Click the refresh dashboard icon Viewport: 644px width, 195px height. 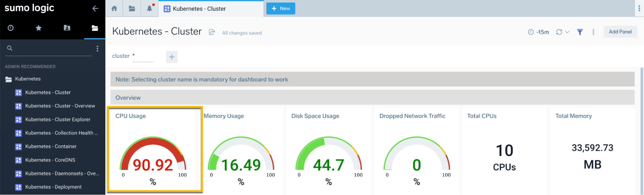[559, 32]
